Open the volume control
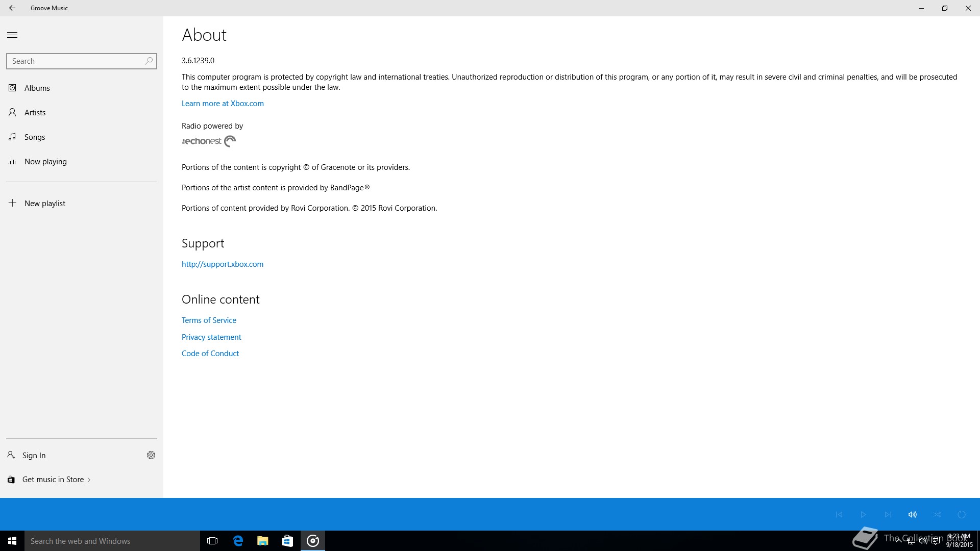The image size is (980, 551). pyautogui.click(x=913, y=514)
